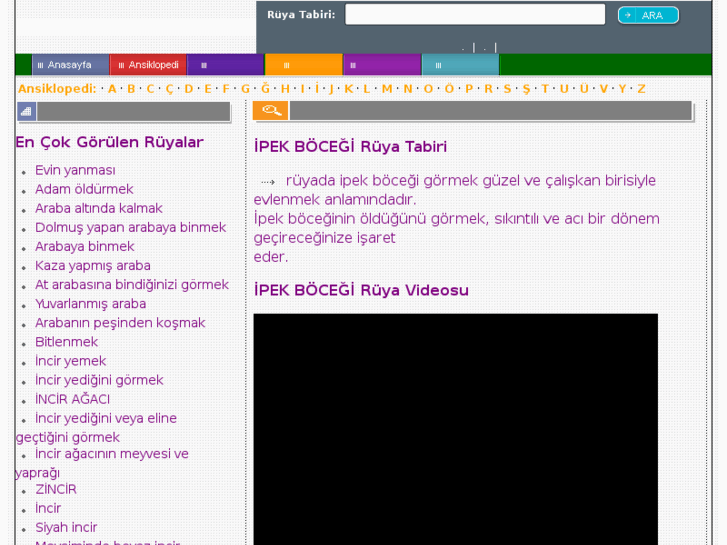Select letter Y in the Ansiklopedi index
The width and height of the screenshot is (727, 545).
pyautogui.click(x=622, y=89)
